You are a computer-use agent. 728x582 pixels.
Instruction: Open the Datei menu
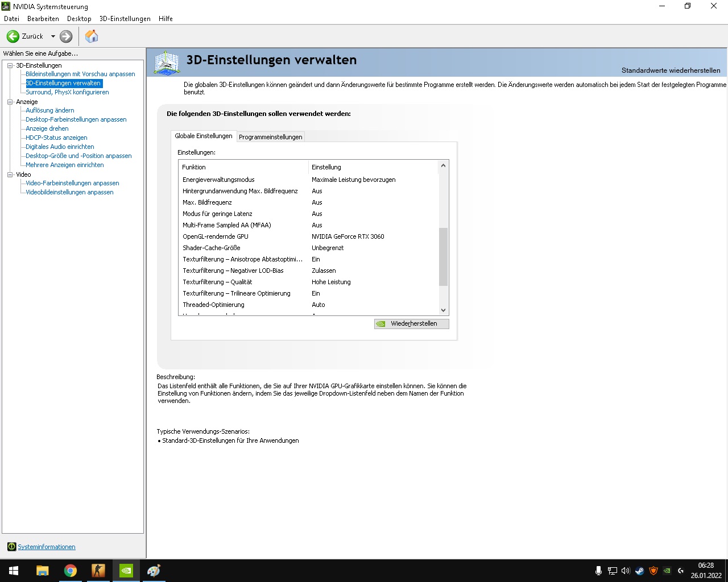(11, 19)
